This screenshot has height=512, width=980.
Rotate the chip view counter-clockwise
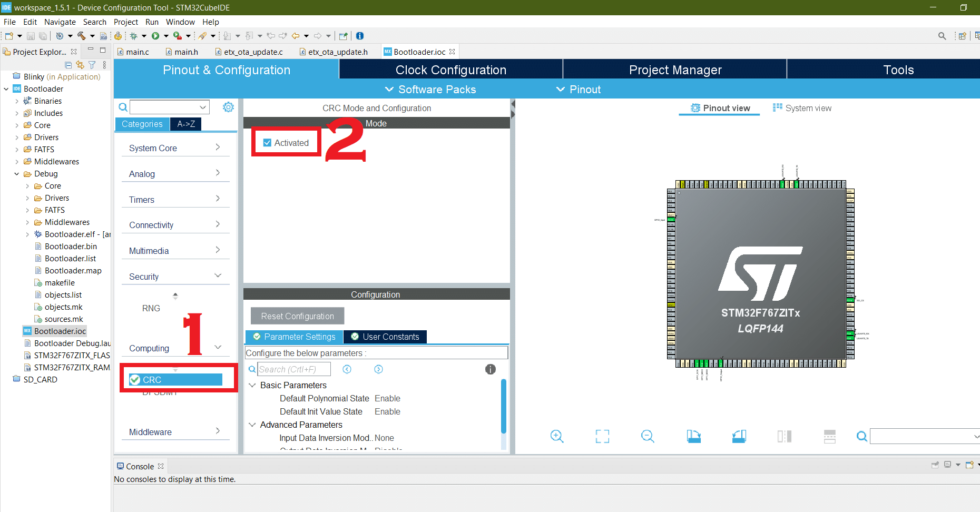(x=739, y=436)
